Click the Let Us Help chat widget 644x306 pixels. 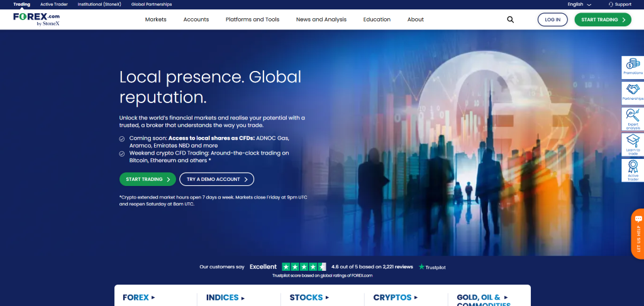tap(638, 234)
